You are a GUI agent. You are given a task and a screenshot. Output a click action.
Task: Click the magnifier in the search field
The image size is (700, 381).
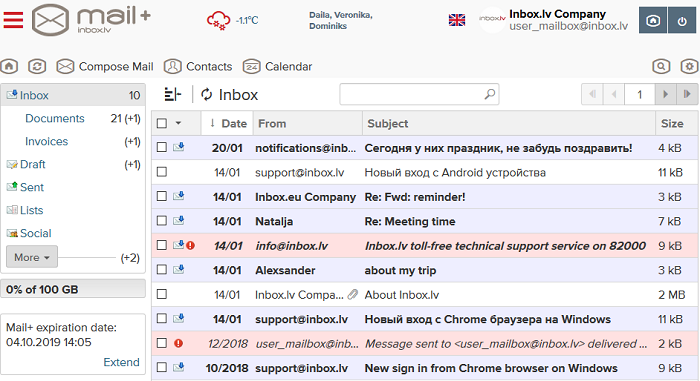(x=490, y=94)
